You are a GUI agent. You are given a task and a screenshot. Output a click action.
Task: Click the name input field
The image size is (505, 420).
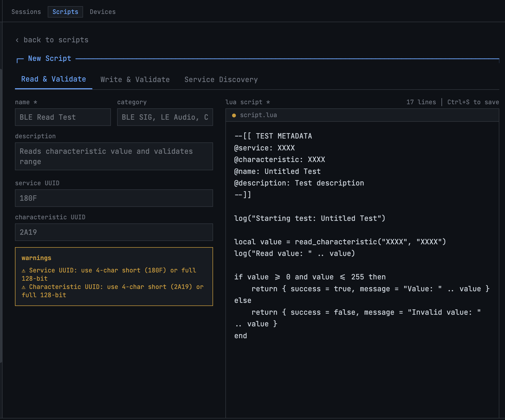(63, 117)
